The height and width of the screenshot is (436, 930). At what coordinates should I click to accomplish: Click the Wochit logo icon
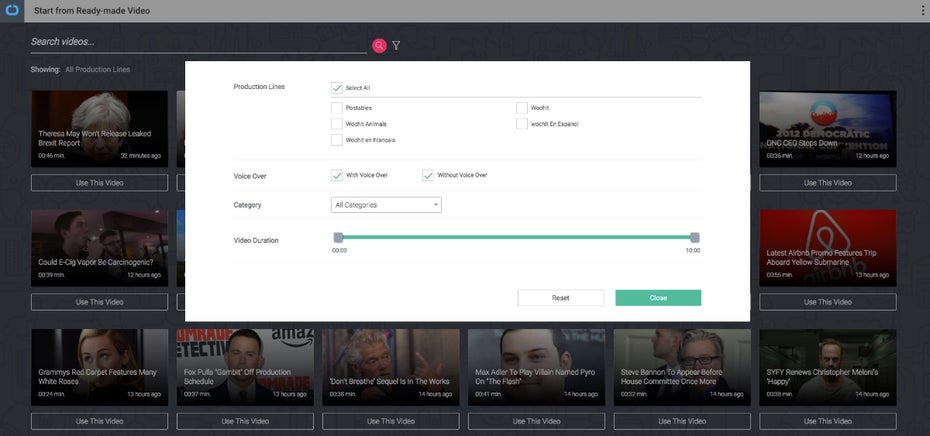coord(12,11)
